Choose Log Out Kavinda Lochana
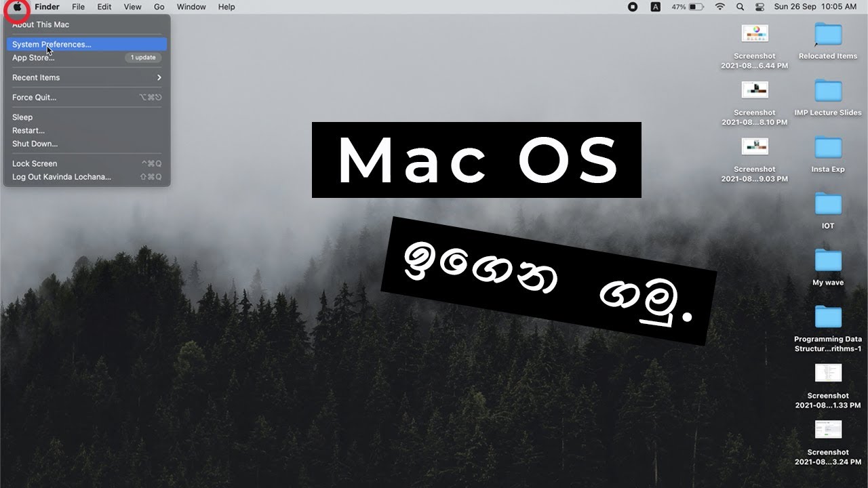Viewport: 868px width, 488px height. 87,177
